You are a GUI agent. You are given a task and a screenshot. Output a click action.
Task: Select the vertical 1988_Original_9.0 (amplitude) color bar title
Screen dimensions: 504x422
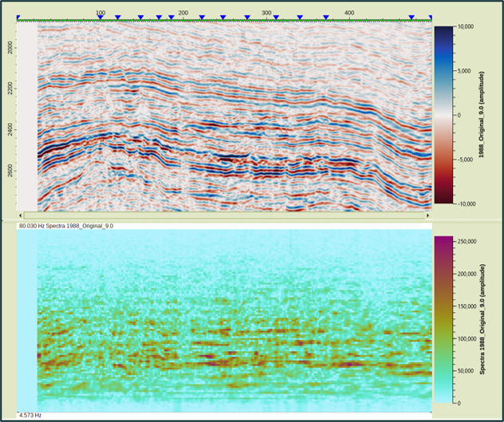point(481,115)
